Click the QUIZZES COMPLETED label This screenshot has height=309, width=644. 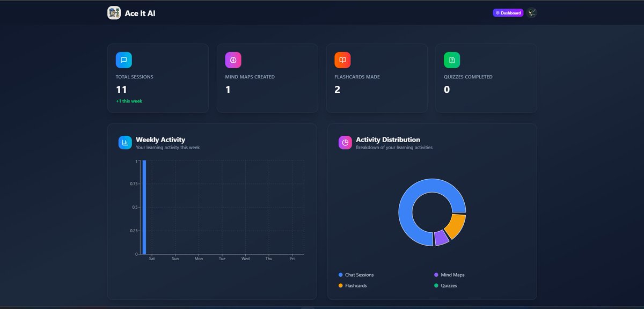pos(468,77)
